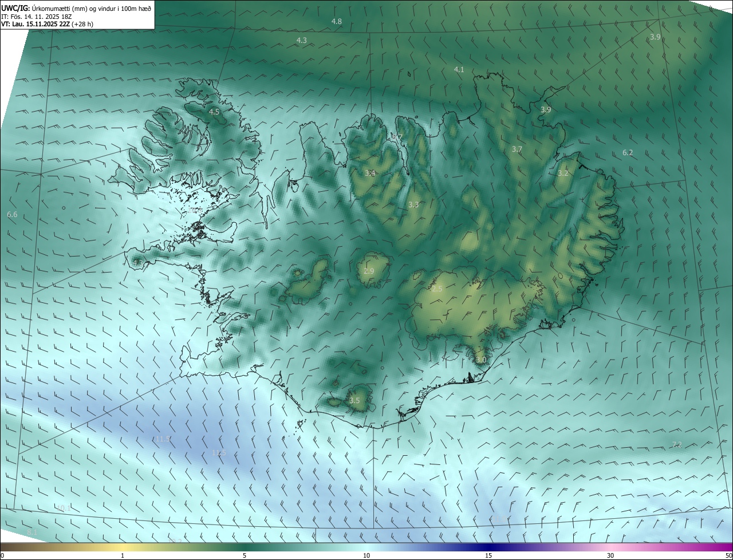Click the 3.0 value near the south coast
733x560 pixels.
point(481,360)
